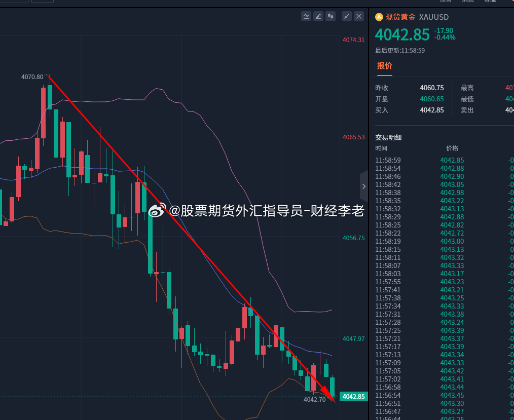Click the 价格 column header
The image size is (514, 420).
click(452, 148)
